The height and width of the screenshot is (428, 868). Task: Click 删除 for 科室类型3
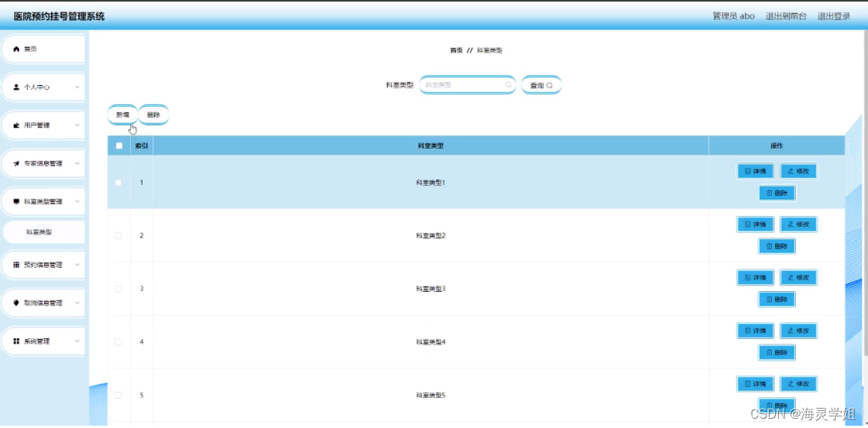click(x=777, y=300)
